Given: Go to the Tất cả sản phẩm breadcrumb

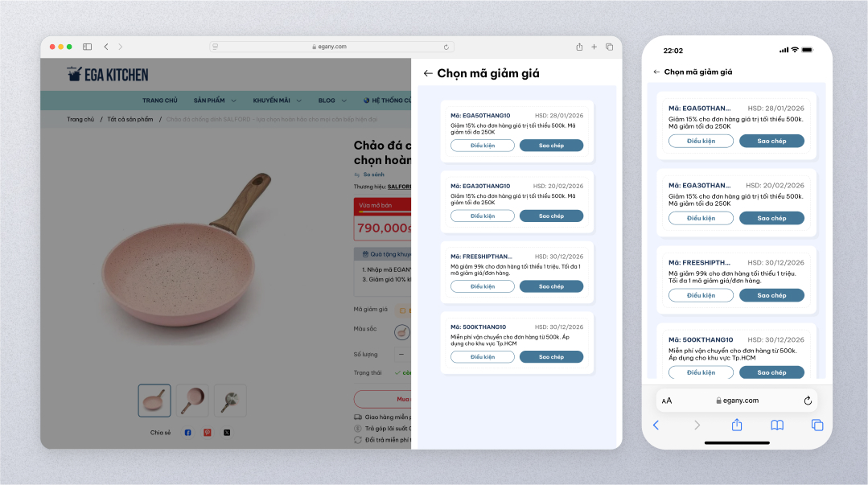Looking at the screenshot, I should pos(130,119).
